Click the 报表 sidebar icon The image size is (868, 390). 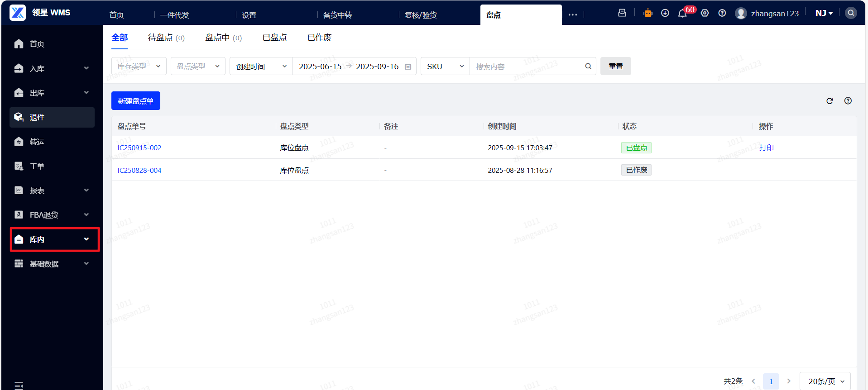[19, 190]
